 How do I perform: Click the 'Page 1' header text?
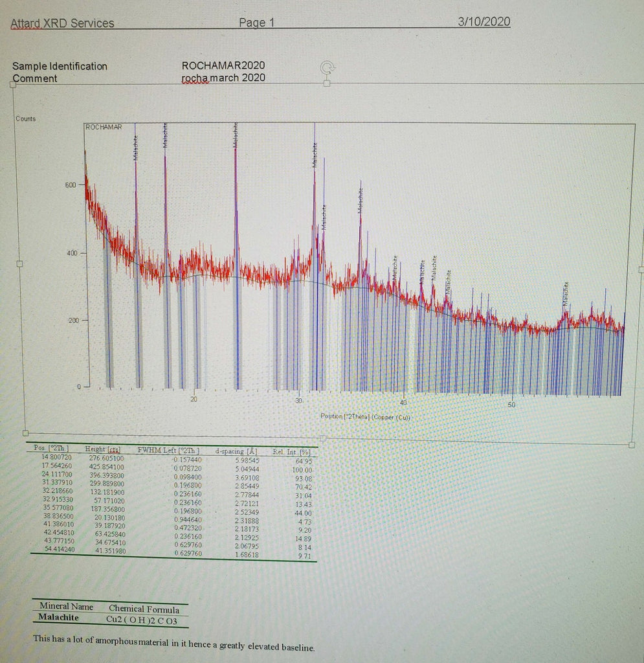click(256, 23)
